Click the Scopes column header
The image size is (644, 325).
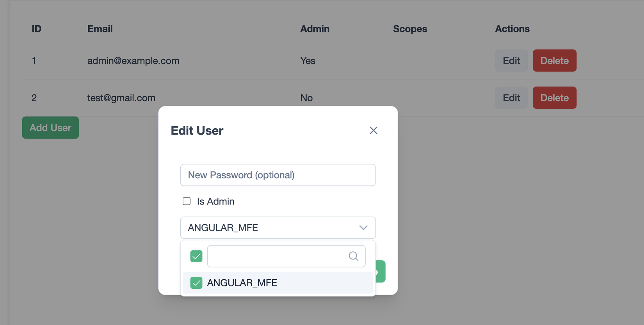click(410, 29)
